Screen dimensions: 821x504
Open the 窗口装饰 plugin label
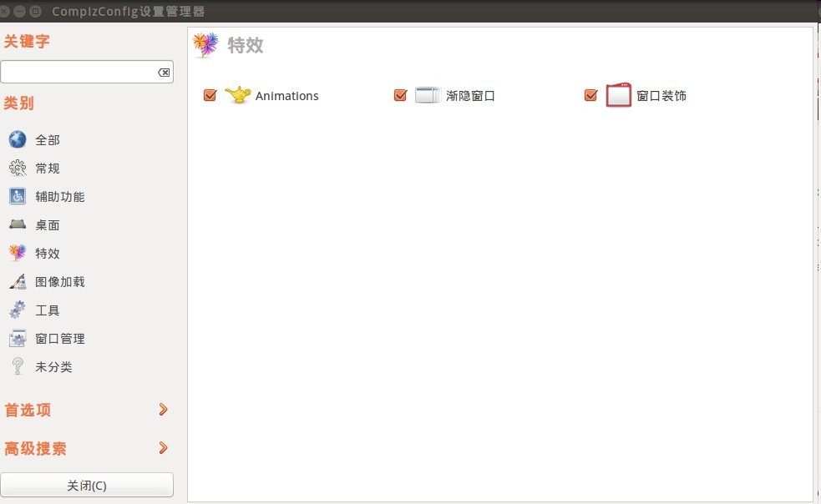[x=661, y=96]
